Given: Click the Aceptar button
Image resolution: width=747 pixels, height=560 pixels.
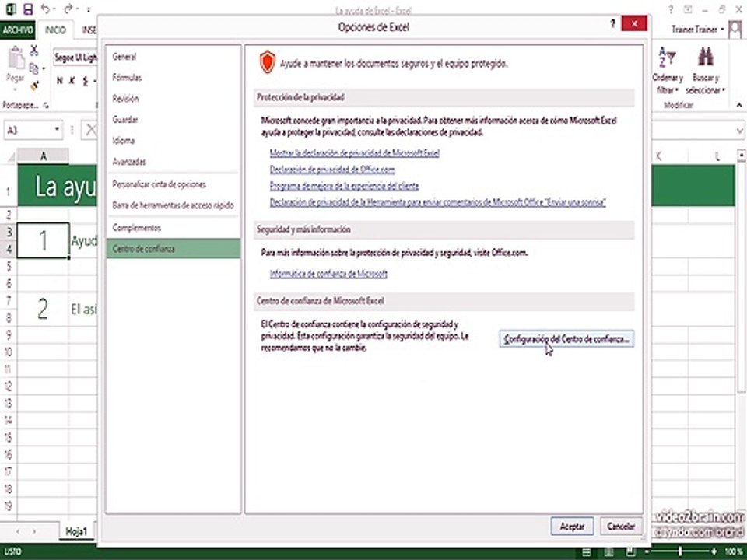Looking at the screenshot, I should pyautogui.click(x=572, y=527).
